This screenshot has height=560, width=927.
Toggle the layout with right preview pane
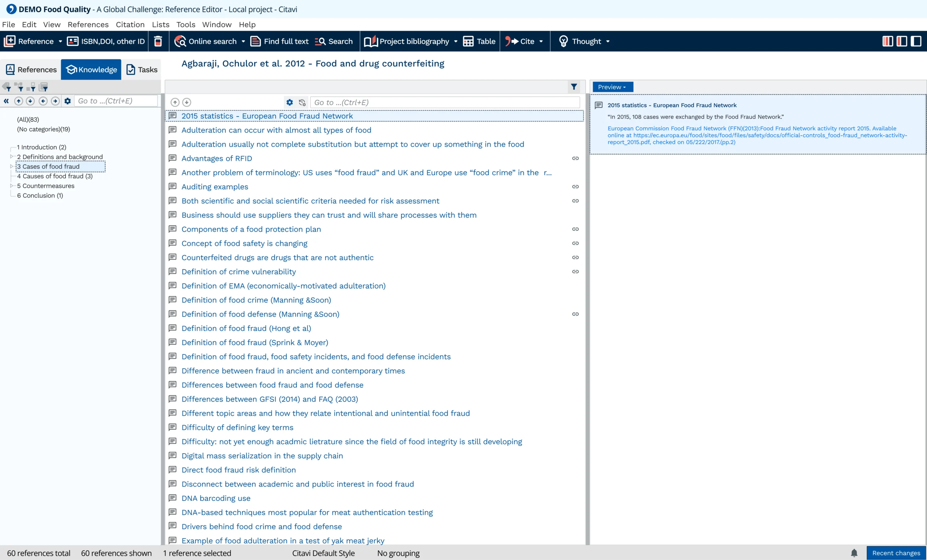tap(916, 41)
